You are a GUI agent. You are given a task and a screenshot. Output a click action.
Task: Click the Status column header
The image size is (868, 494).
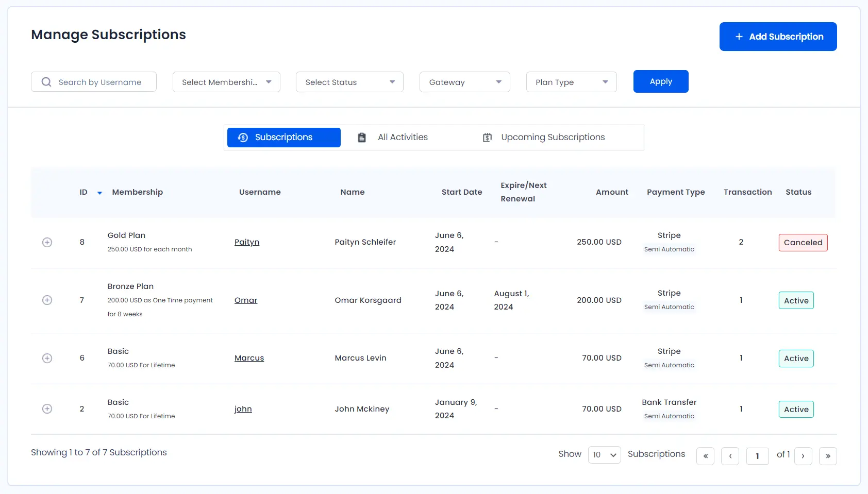pyautogui.click(x=798, y=192)
